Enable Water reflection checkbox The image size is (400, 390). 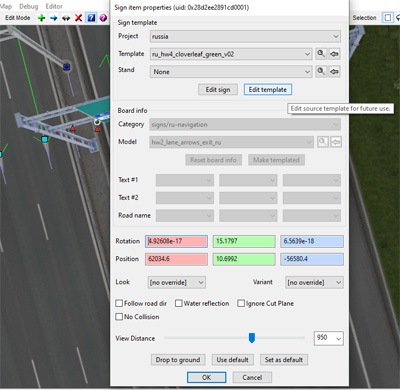179,303
